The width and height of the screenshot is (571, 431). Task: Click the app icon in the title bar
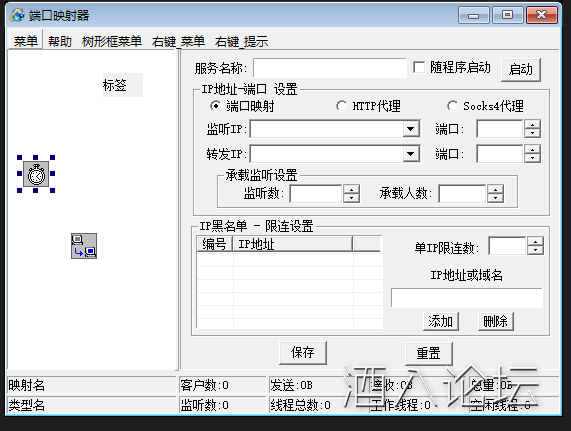17,15
